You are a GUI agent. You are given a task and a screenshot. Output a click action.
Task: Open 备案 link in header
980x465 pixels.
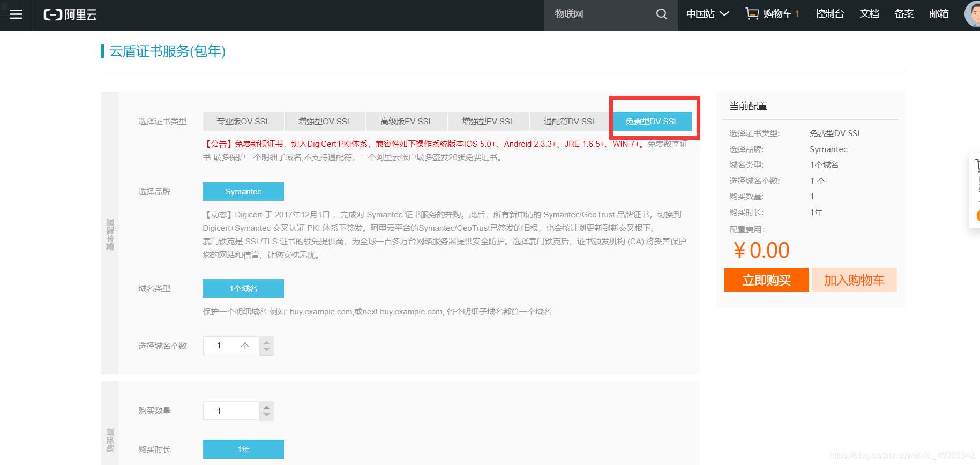coord(904,14)
